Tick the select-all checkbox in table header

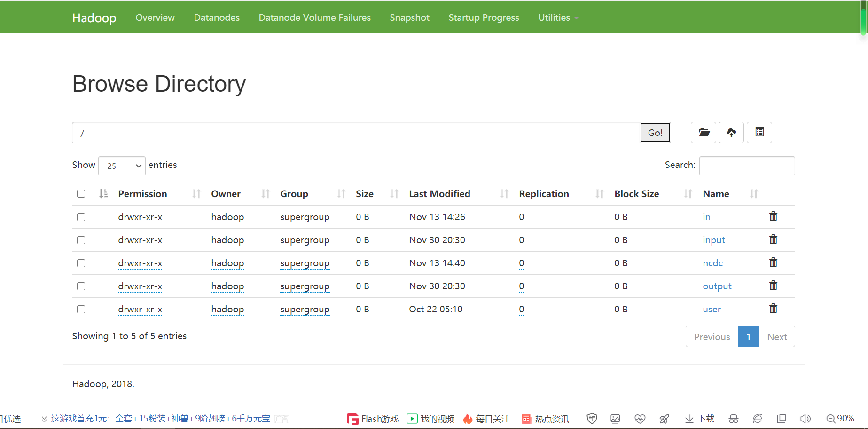click(81, 194)
